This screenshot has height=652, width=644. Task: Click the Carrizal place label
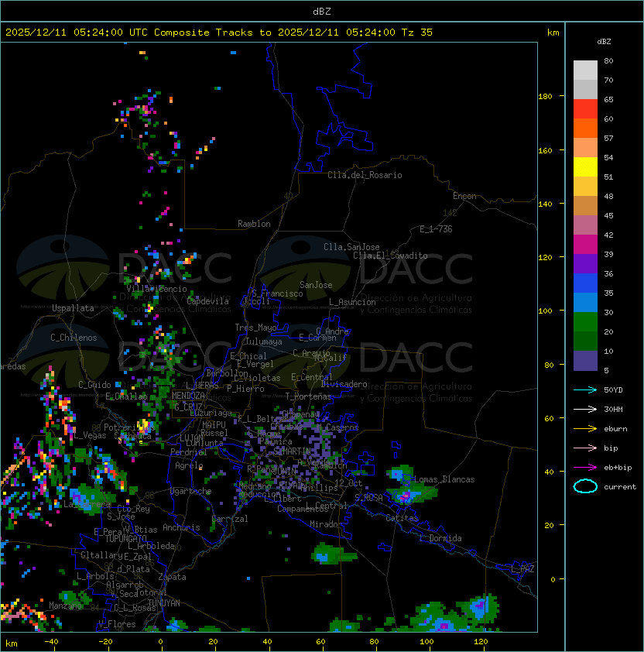point(230,519)
